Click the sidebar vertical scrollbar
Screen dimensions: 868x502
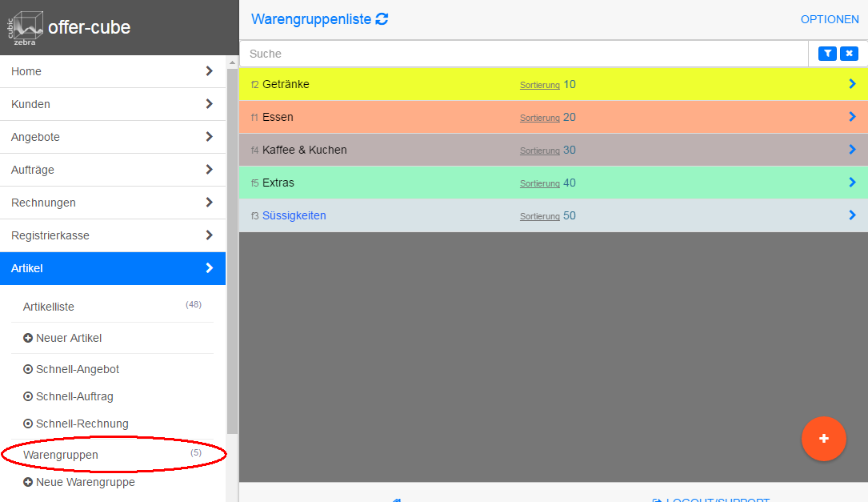pos(232,240)
